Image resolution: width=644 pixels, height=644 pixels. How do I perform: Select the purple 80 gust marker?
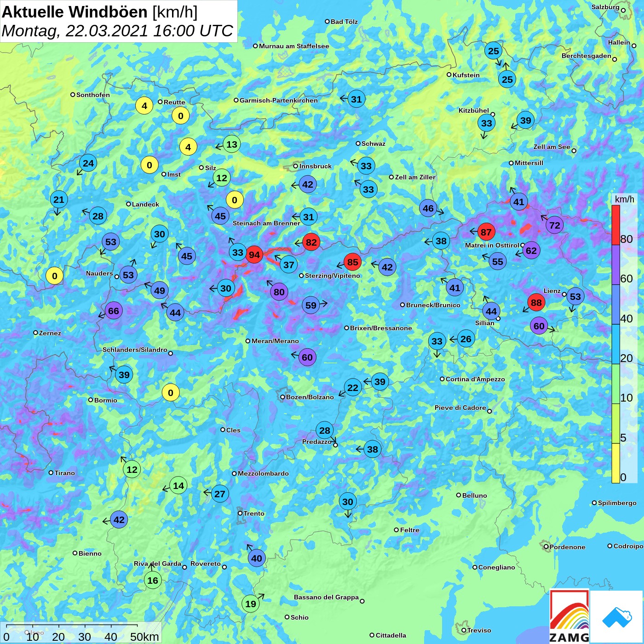pyautogui.click(x=279, y=292)
